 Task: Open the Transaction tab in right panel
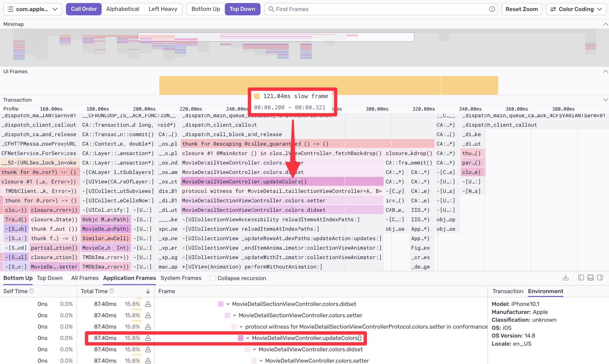coord(508,291)
